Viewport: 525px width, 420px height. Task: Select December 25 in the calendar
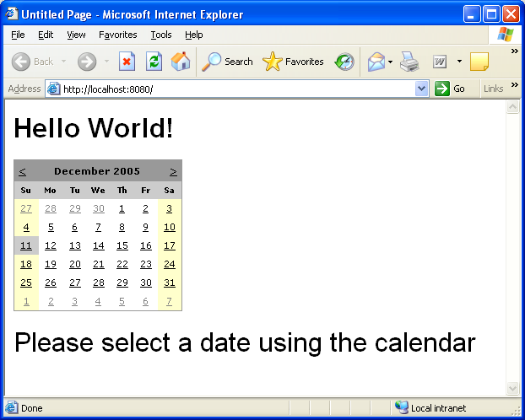[26, 283]
